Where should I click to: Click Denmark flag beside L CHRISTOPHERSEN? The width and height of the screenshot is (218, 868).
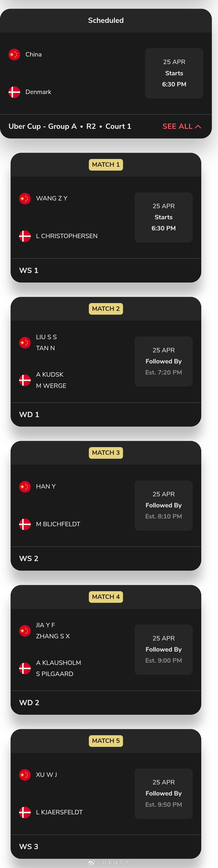[25, 236]
